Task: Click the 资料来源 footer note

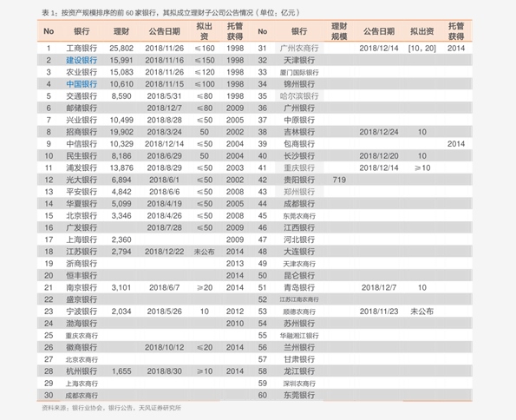Action: [111, 408]
